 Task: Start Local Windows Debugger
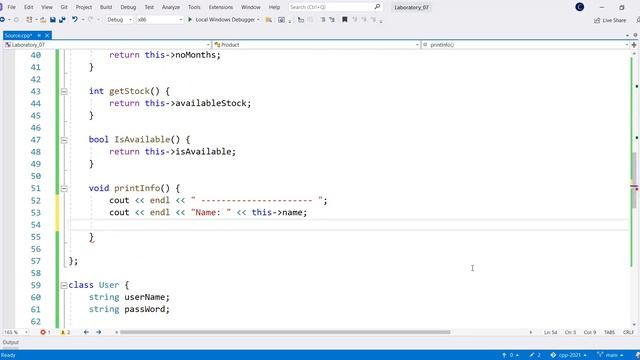[x=222, y=20]
